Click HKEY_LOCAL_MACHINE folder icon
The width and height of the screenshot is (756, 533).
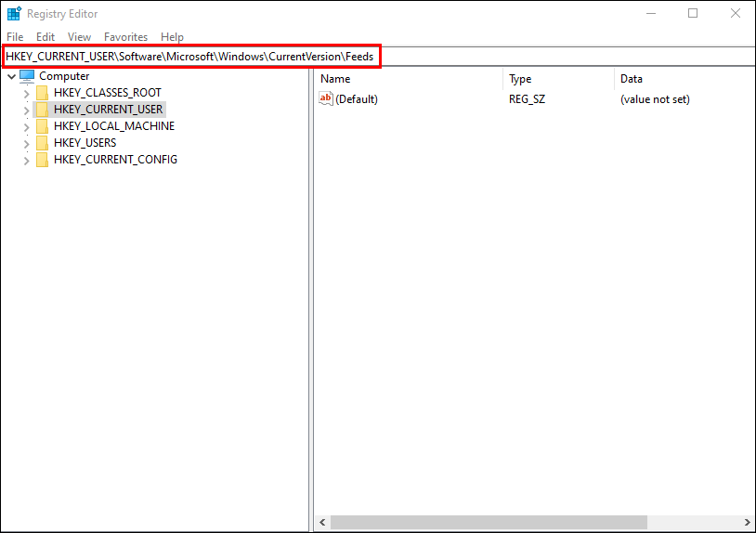[x=43, y=126]
